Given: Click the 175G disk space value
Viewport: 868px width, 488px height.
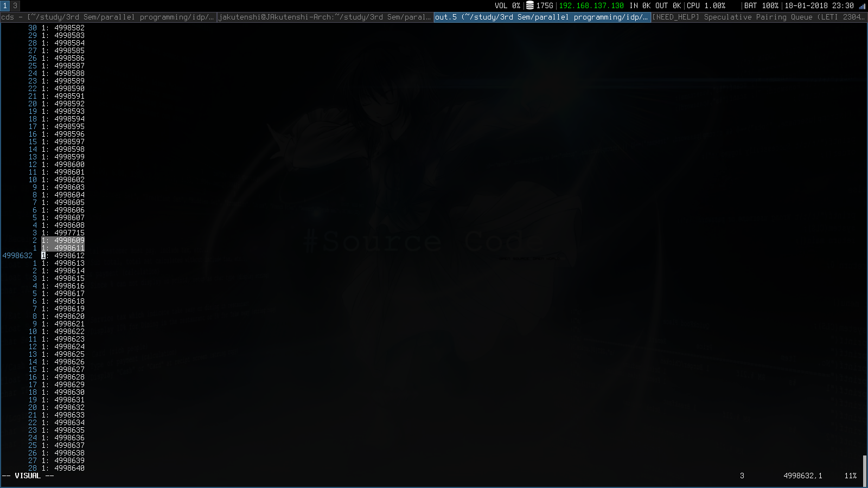Looking at the screenshot, I should pyautogui.click(x=545, y=5).
